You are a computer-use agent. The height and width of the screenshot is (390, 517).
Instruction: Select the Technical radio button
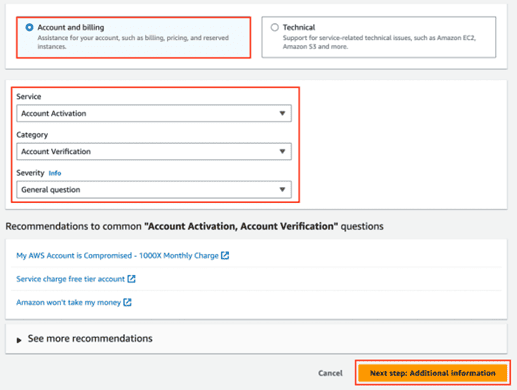coord(274,27)
